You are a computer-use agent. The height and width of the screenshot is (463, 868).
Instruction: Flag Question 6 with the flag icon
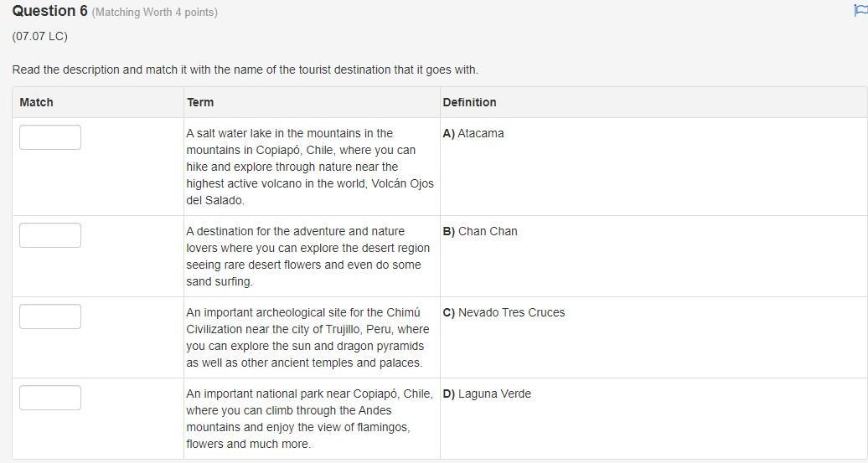click(860, 10)
